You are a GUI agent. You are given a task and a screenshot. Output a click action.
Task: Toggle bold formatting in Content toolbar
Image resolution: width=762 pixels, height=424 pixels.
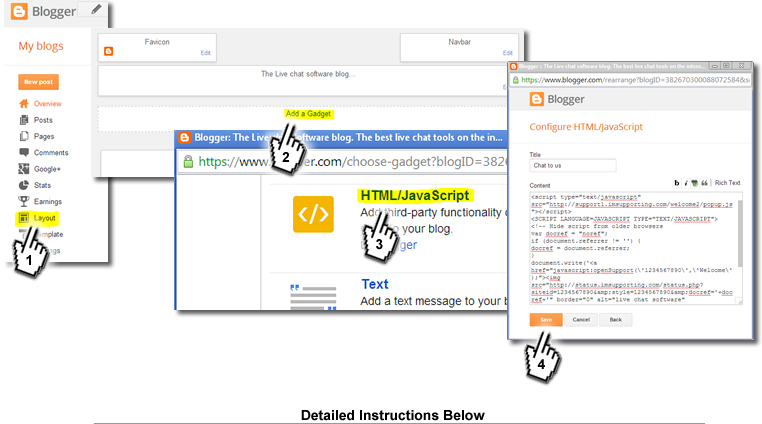coord(676,183)
